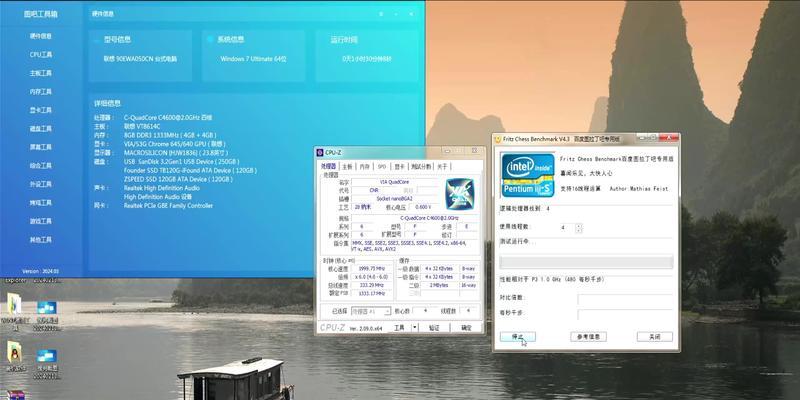Click the benchmark progress bar in Fritz
Image resolution: width=800 pixels, height=400 pixels.
point(586,262)
